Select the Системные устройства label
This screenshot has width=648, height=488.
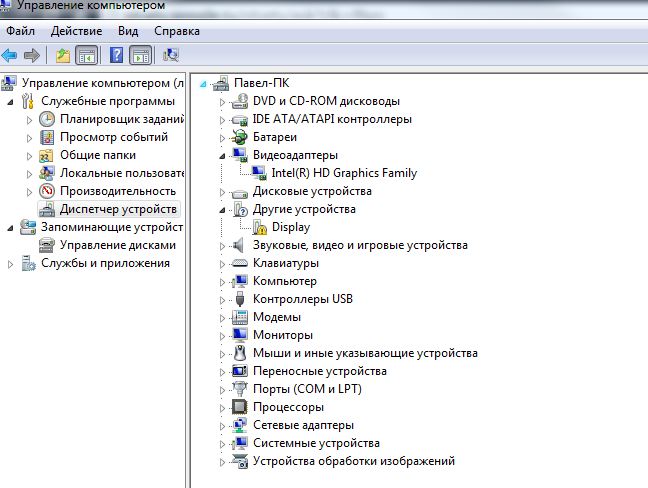point(316,443)
